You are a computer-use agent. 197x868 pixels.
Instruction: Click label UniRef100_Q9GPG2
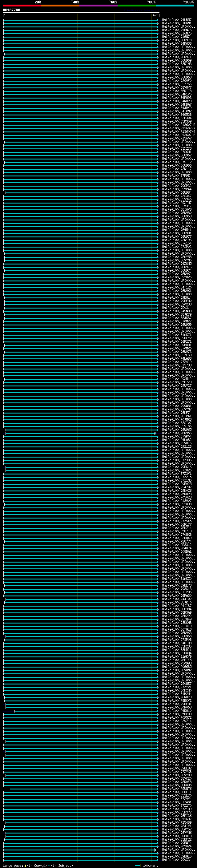[x=177, y=186]
